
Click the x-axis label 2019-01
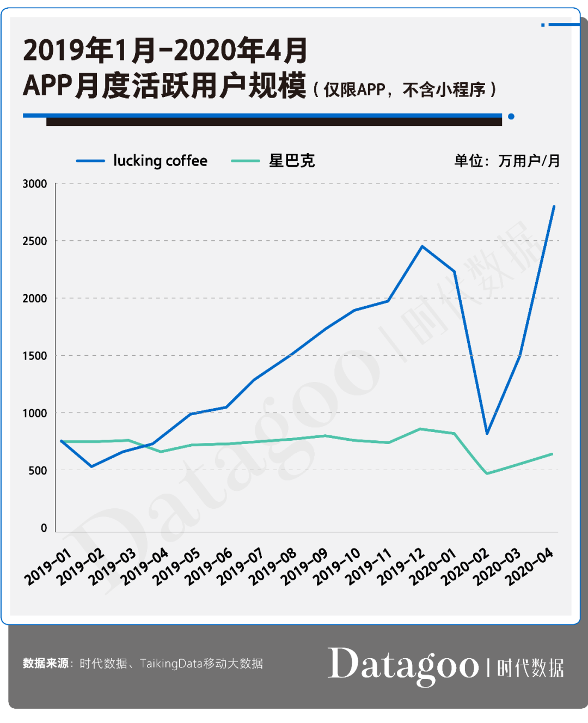pyautogui.click(x=48, y=567)
